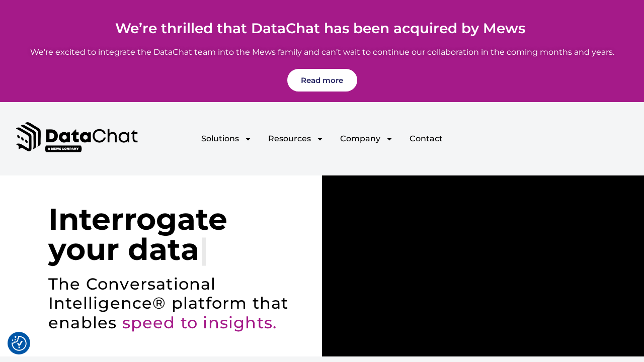The image size is (644, 362).
Task: Click the cookie consent checkmark icon
Action: point(19,343)
